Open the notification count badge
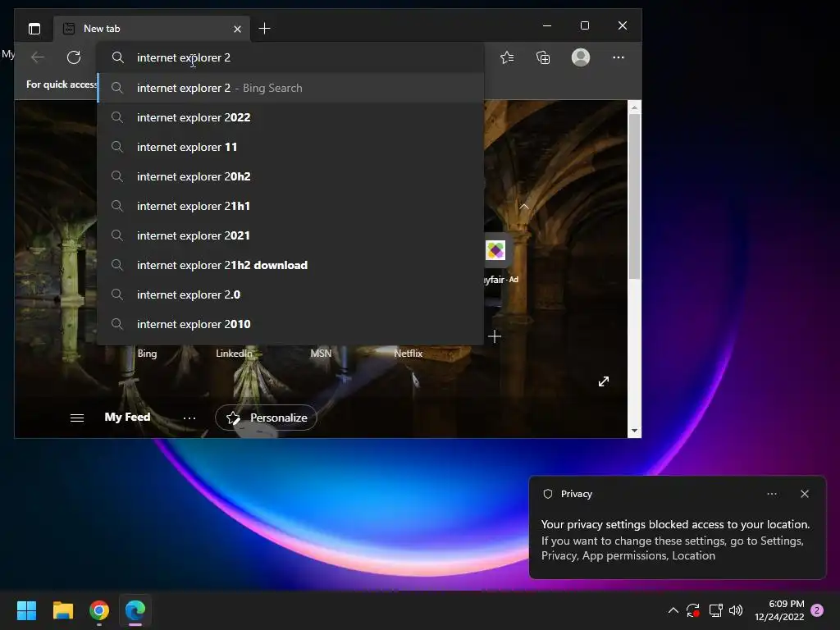The width and height of the screenshot is (840, 630). point(817,610)
